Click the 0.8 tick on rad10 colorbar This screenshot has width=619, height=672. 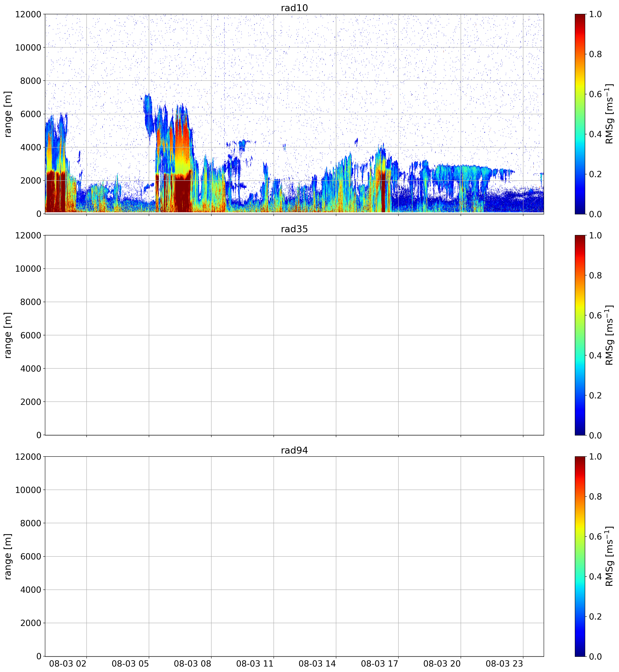click(595, 54)
